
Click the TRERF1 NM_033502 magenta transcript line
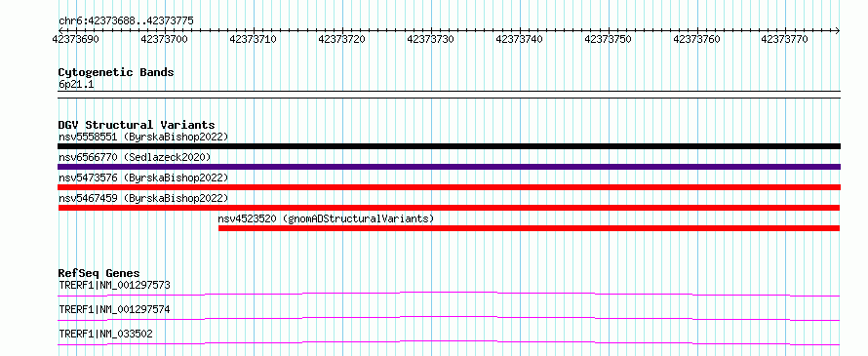coord(449,342)
